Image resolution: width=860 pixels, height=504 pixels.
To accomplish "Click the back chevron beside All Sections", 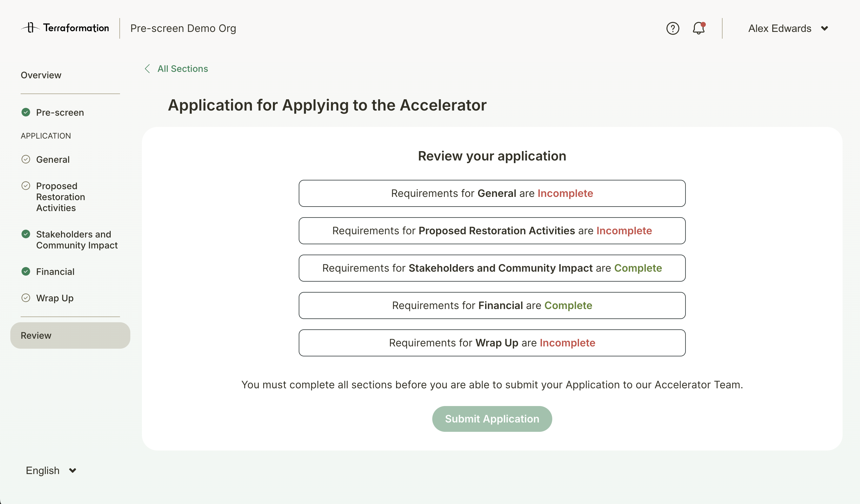I will point(147,69).
